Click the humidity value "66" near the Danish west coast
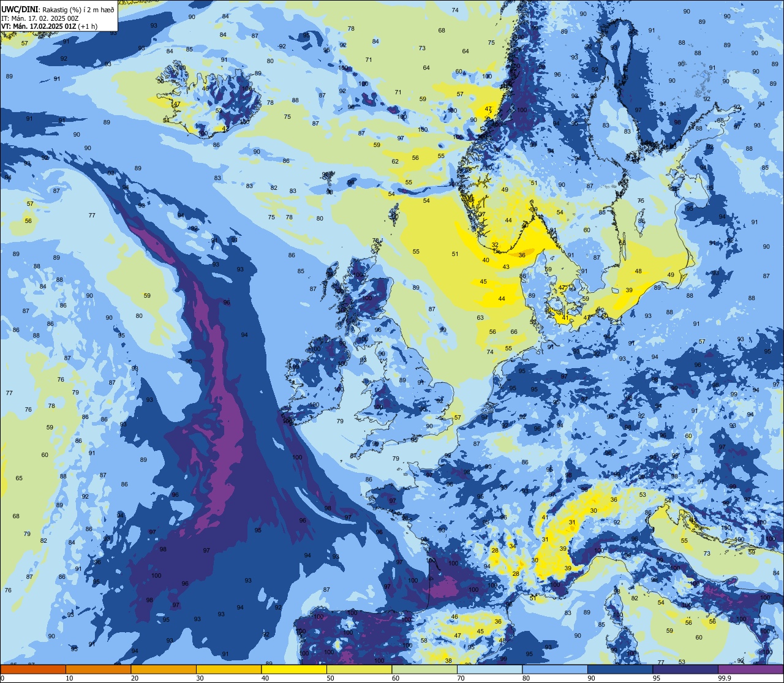784x683 pixels. (514, 332)
